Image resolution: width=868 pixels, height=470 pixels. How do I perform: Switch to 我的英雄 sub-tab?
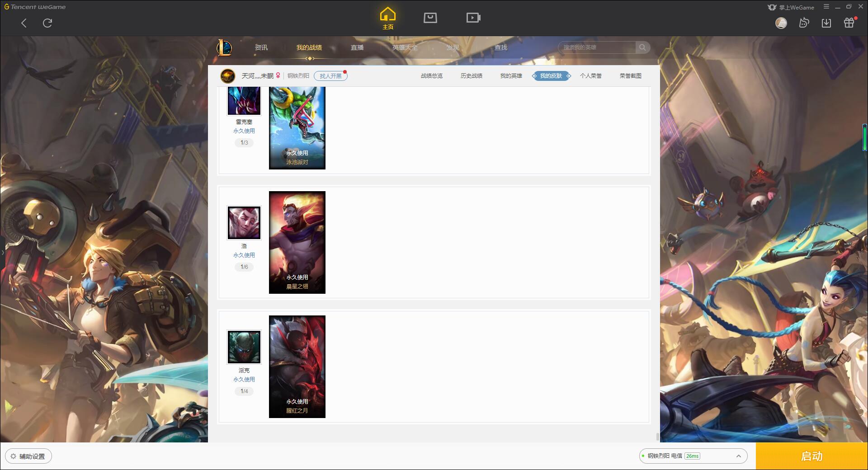pyautogui.click(x=511, y=76)
